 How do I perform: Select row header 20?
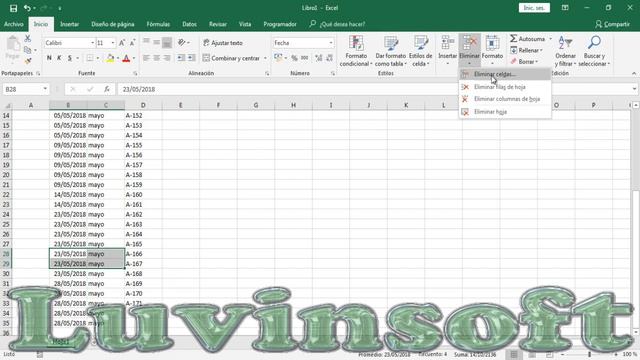[x=6, y=175]
